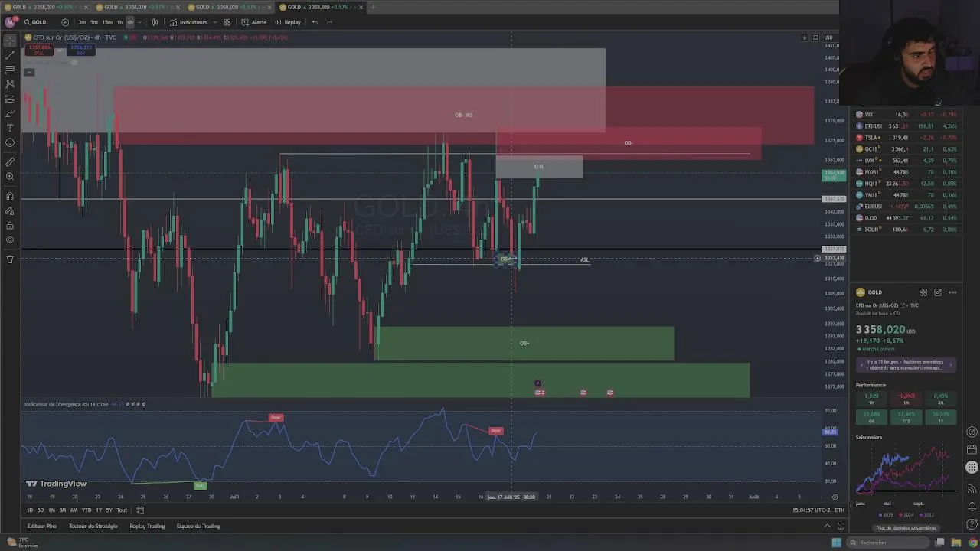Set range to 5Y
The height and width of the screenshot is (551, 980).
(x=109, y=510)
